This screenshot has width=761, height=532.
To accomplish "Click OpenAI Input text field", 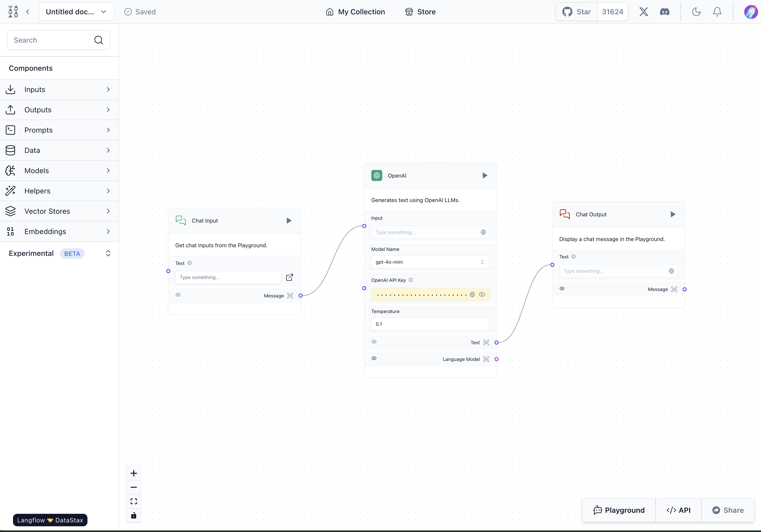I will (x=430, y=232).
